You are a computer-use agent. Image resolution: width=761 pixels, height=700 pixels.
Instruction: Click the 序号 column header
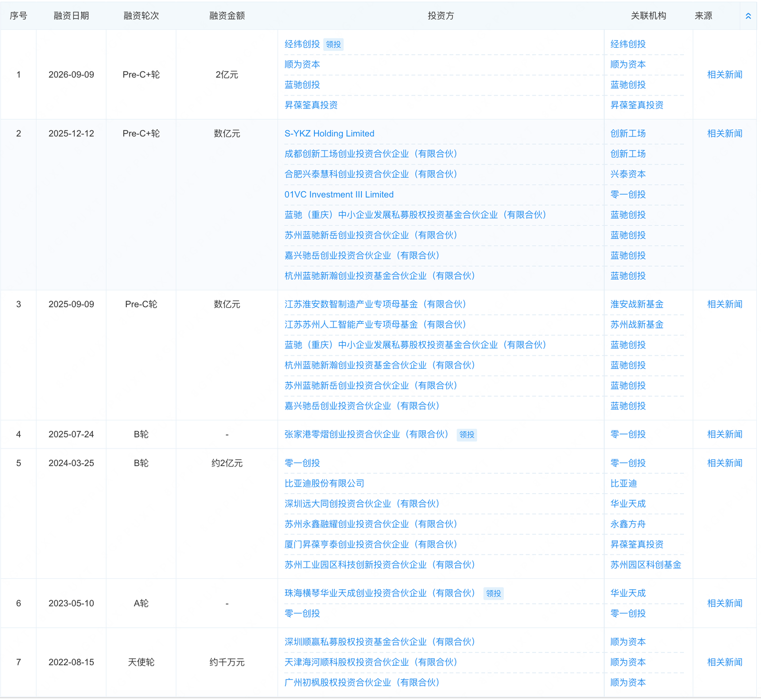[19, 16]
